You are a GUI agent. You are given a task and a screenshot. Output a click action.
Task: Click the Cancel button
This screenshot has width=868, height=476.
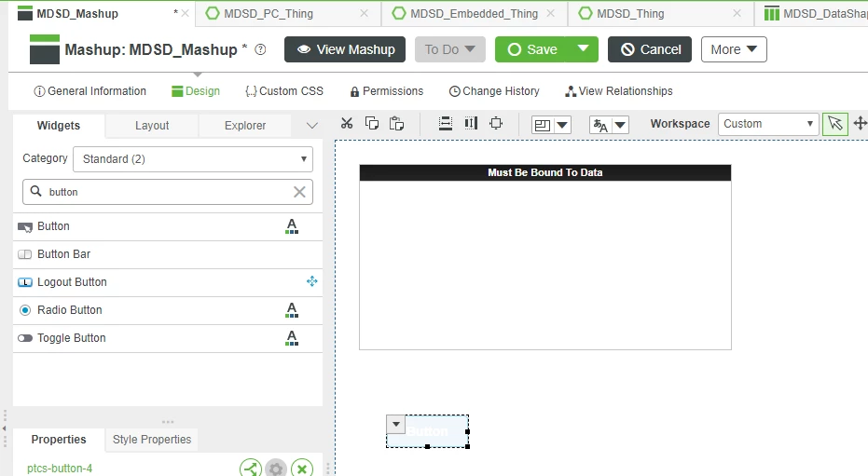[x=649, y=49]
